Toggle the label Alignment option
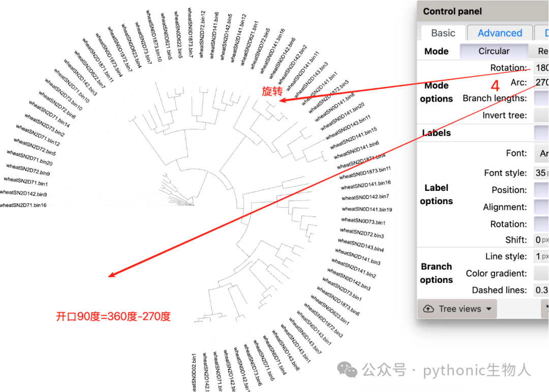549x392 pixels. 541,207
